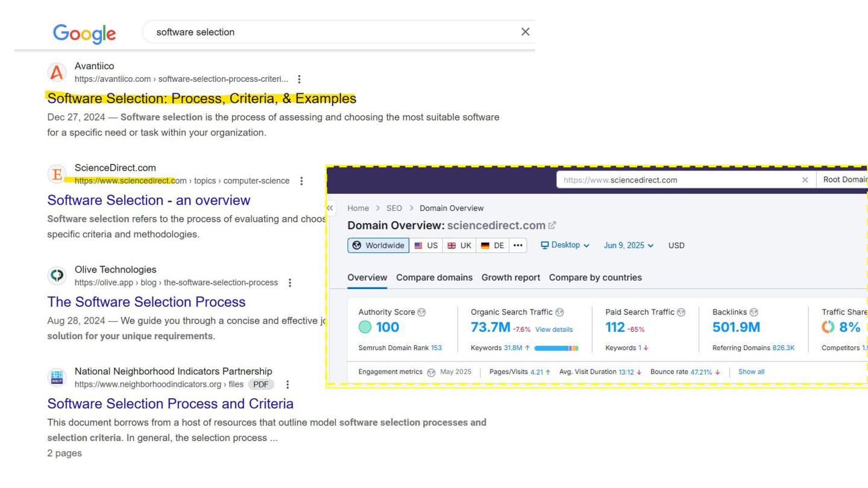Click the ScienceDirect favicon
The width and height of the screenshot is (868, 488).
pos(57,175)
